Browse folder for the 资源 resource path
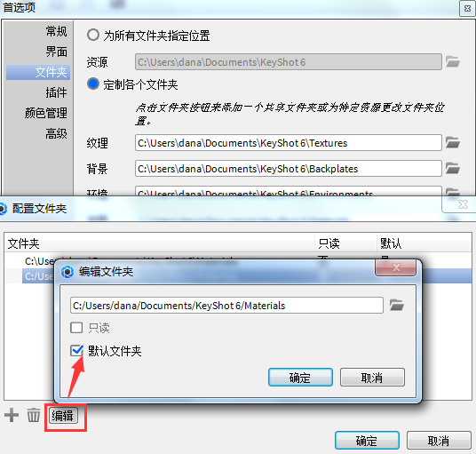 point(452,61)
